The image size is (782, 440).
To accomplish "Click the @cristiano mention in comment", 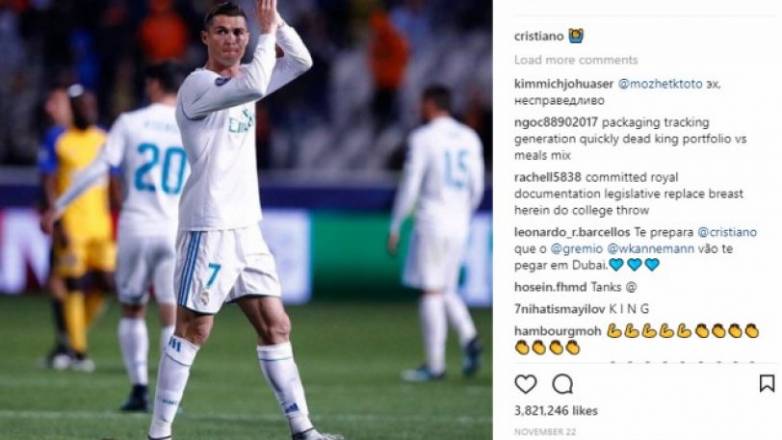I will [x=727, y=232].
